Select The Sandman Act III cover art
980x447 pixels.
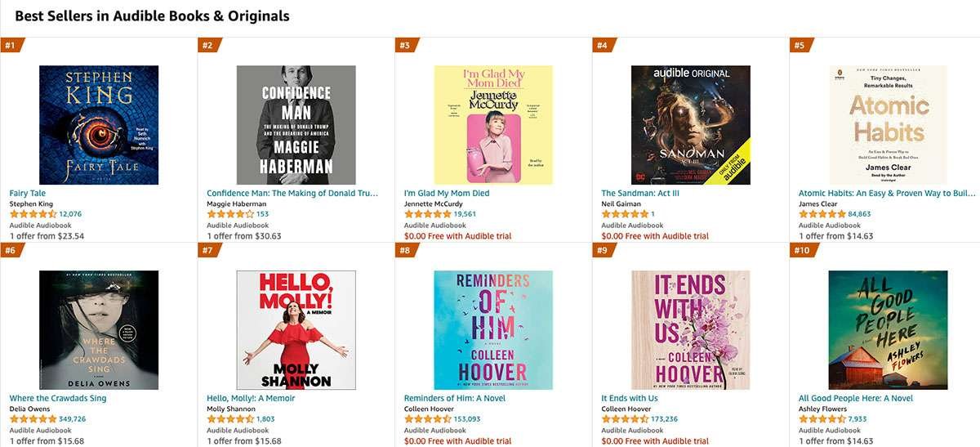pos(690,125)
